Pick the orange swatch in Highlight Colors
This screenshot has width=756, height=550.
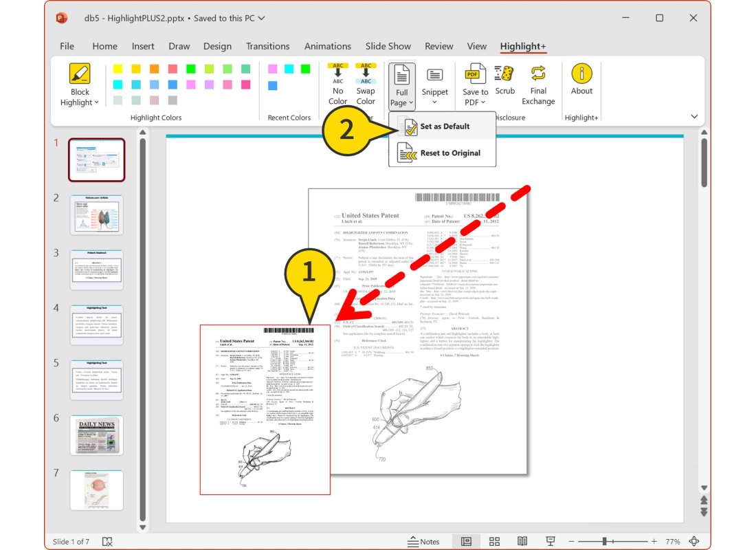154,69
